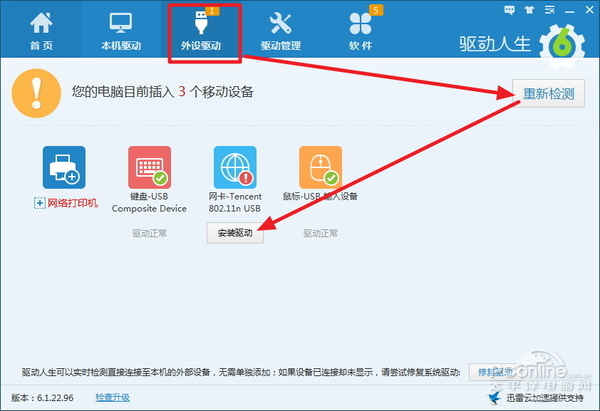Click the 迅雷云加速提供支持 text
The width and height of the screenshot is (600, 411).
[x=545, y=398]
